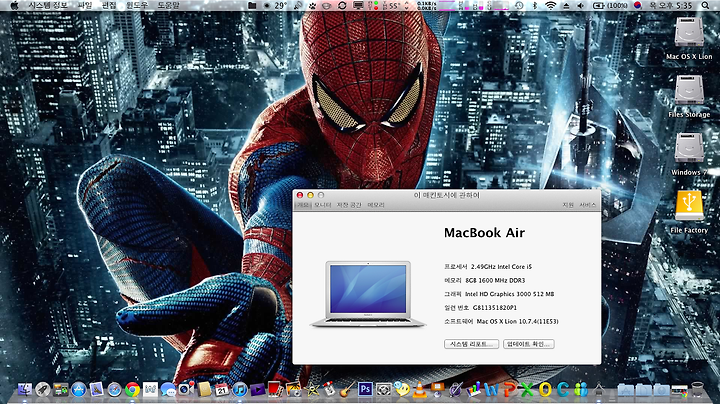Click the 지원 link
The image size is (720, 404).
(568, 205)
